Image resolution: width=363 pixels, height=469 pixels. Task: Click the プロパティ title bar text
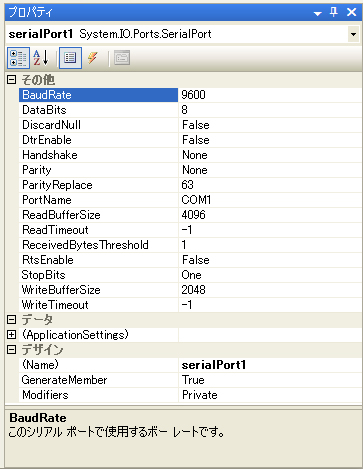pyautogui.click(x=30, y=12)
